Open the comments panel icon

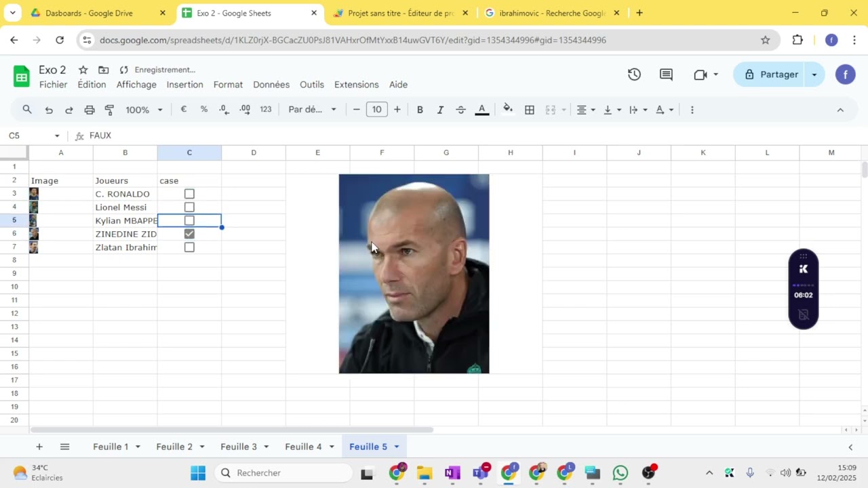(x=667, y=75)
